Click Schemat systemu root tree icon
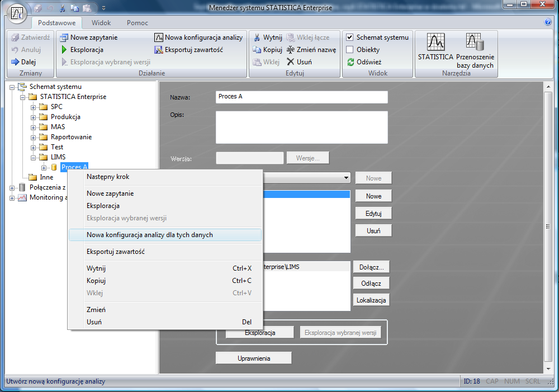The width and height of the screenshot is (559, 392). click(x=22, y=87)
